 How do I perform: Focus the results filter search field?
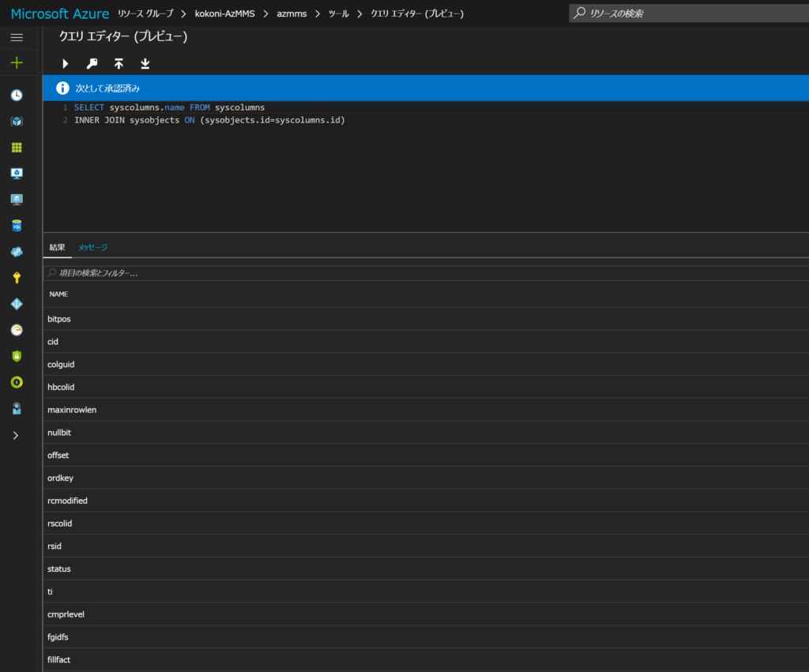coord(427,272)
